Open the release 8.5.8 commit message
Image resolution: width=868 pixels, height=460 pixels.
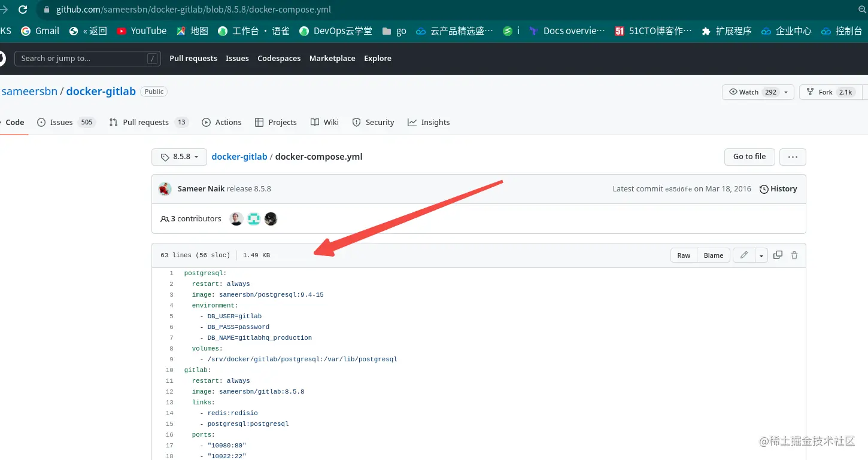pos(249,189)
